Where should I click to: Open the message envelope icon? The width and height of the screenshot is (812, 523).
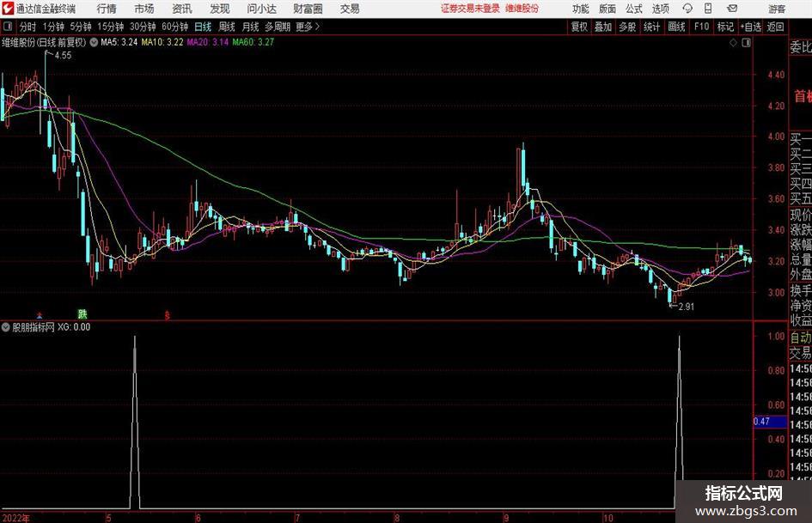click(732, 9)
